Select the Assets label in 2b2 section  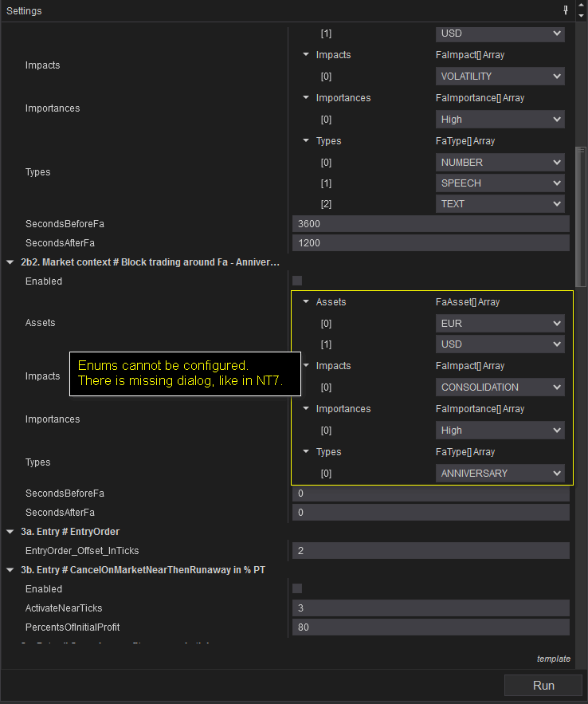[x=41, y=323]
